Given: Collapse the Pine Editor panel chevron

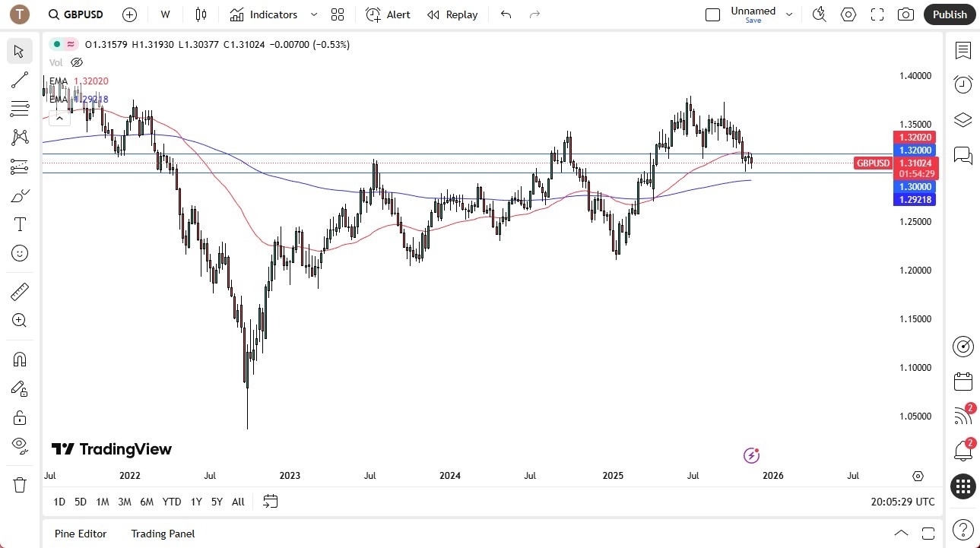Looking at the screenshot, I should [901, 533].
